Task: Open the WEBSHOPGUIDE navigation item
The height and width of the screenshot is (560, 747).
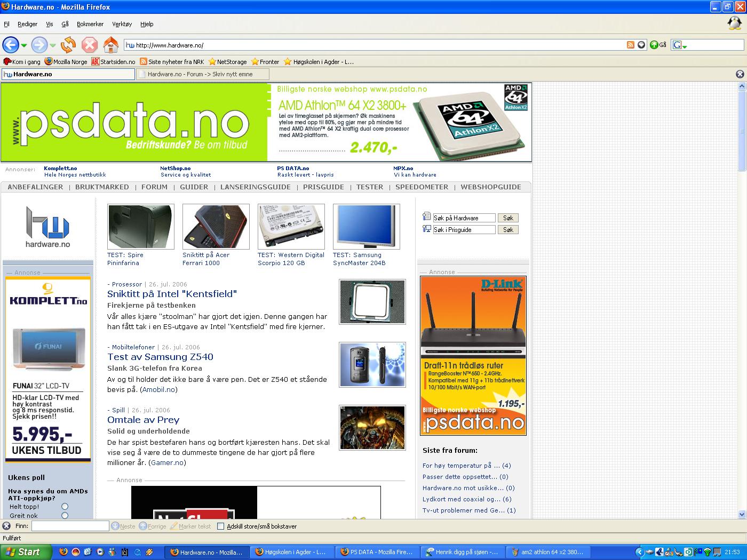Action: (x=491, y=187)
